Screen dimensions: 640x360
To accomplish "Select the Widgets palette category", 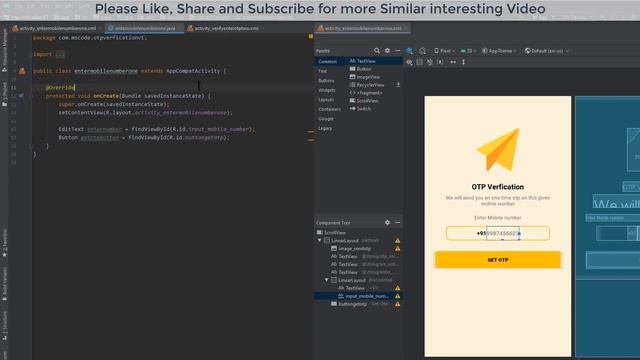I will pos(327,90).
